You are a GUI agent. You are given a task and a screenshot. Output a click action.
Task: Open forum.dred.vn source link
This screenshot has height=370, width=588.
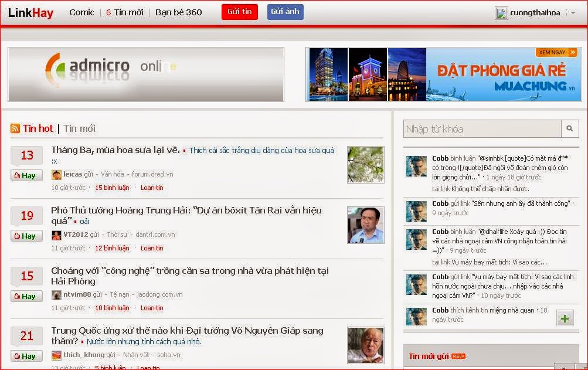[x=152, y=174]
